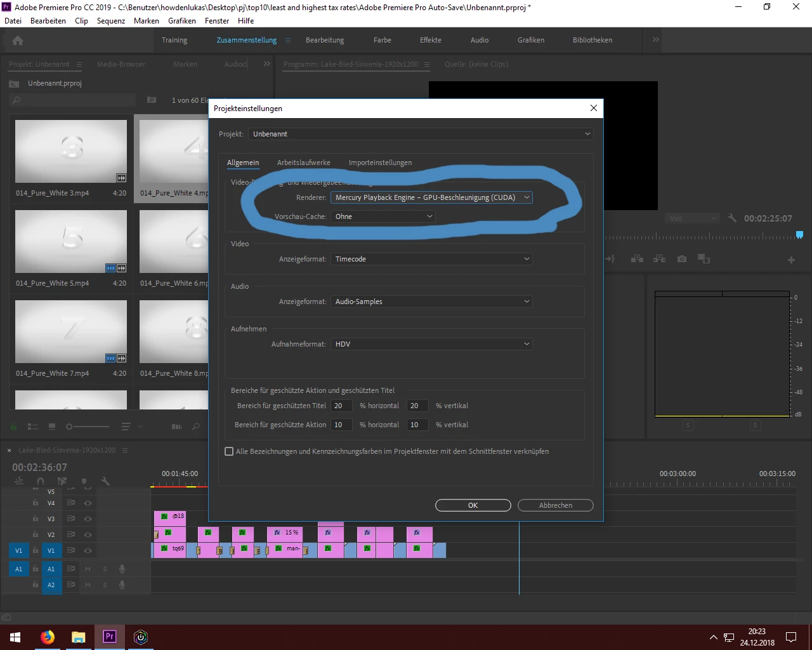Open playback resolution Voll dropdown
Viewport: 812px width, 650px height.
point(691,218)
